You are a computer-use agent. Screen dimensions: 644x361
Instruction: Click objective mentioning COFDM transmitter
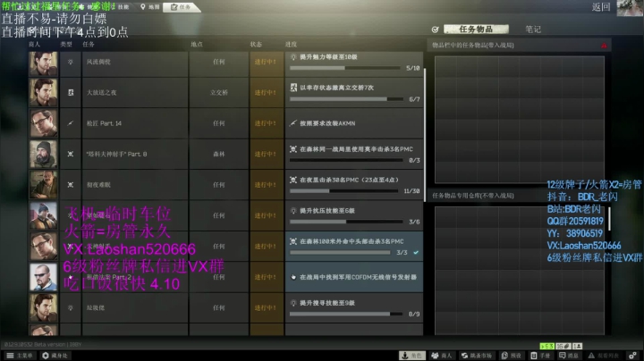pyautogui.click(x=354, y=277)
